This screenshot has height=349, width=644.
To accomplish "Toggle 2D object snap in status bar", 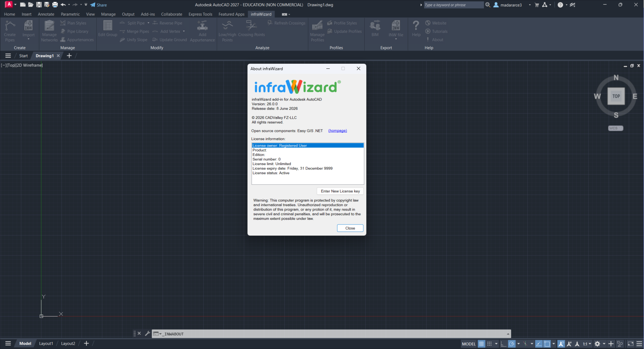I will (x=547, y=344).
